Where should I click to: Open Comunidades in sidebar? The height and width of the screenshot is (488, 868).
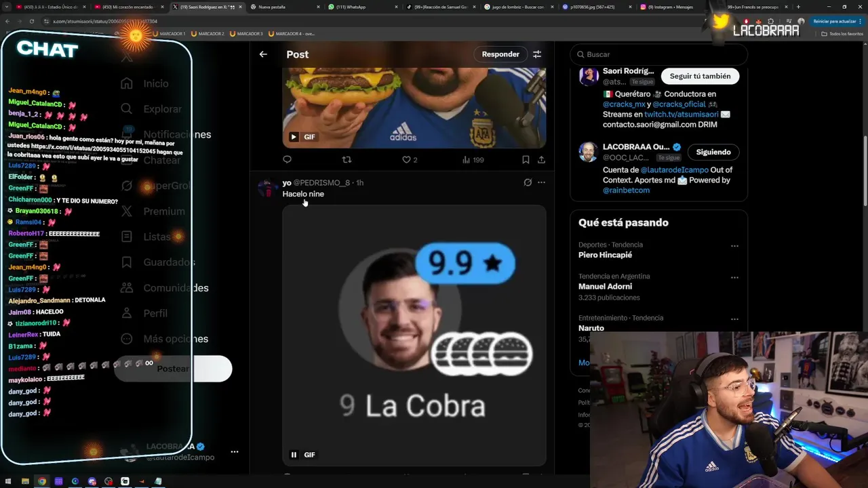pos(165,288)
